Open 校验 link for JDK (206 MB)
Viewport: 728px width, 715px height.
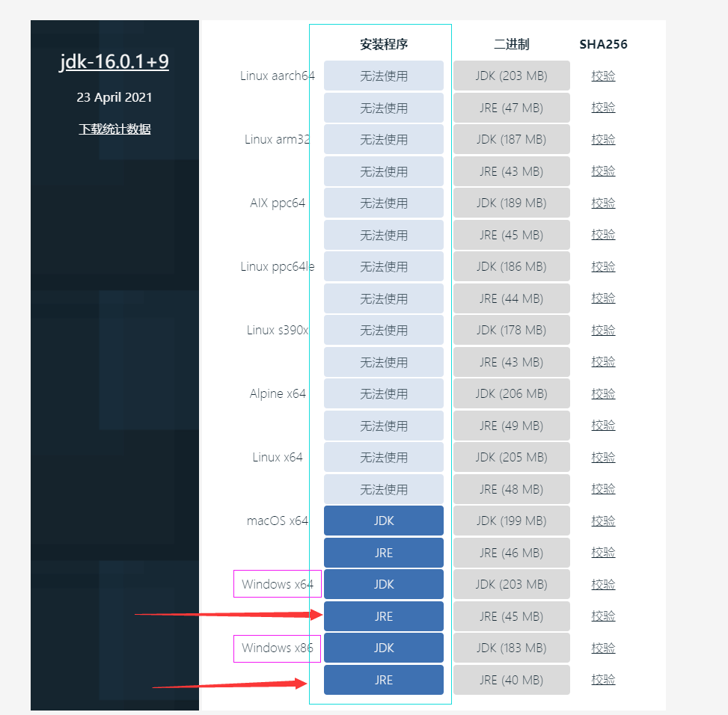click(x=603, y=393)
